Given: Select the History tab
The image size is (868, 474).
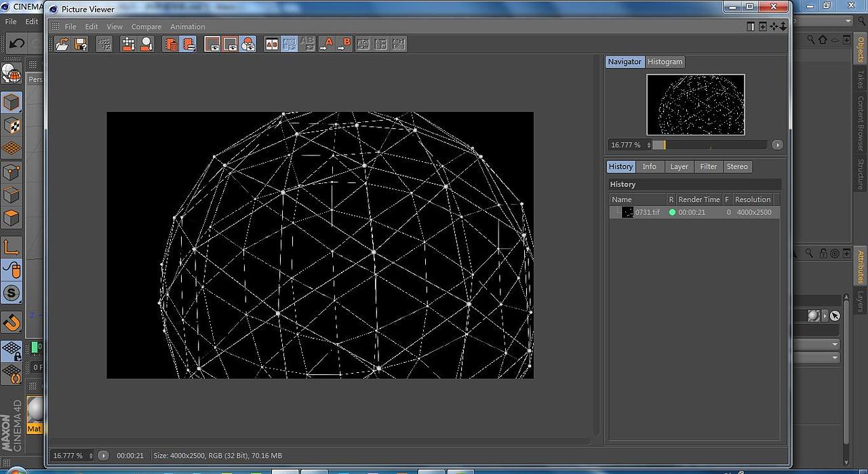Looking at the screenshot, I should tap(620, 167).
